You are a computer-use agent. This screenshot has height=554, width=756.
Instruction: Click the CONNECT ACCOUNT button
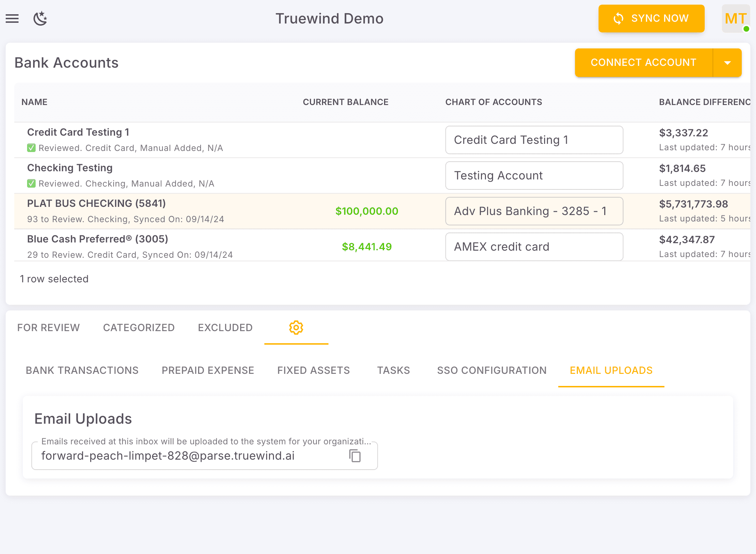point(643,62)
